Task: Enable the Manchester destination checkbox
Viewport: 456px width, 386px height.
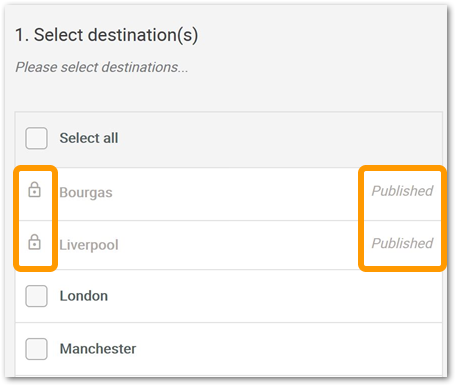Action: pos(36,349)
